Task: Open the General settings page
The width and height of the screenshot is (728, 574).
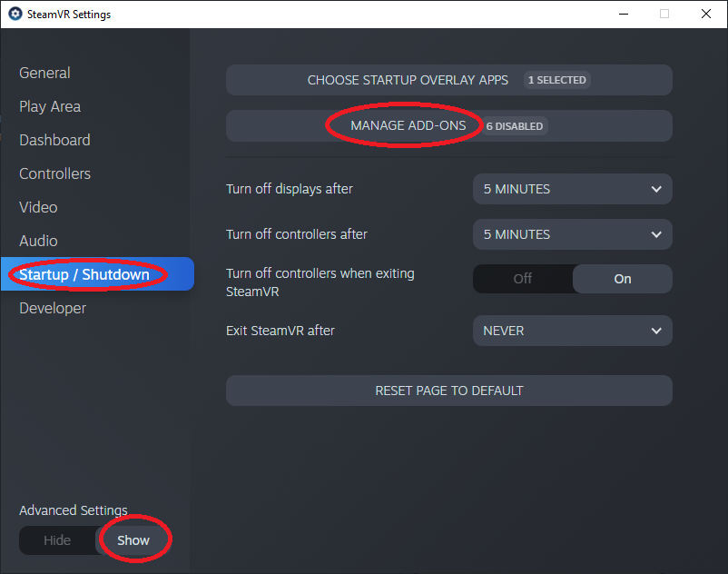Action: (44, 73)
